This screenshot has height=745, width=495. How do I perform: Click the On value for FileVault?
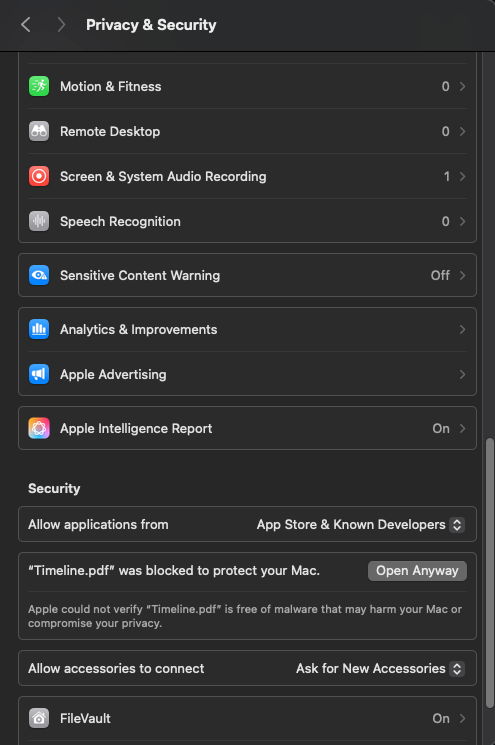tap(441, 718)
